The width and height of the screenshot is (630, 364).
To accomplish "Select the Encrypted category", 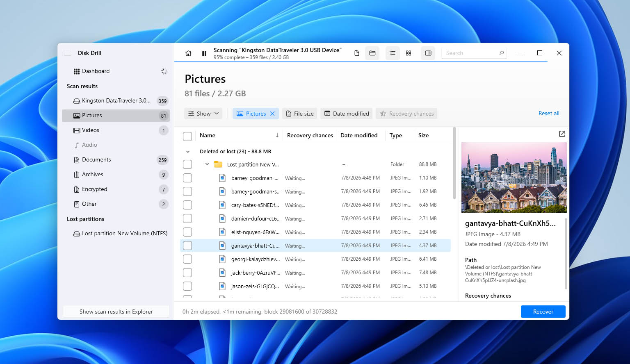I will point(116,189).
